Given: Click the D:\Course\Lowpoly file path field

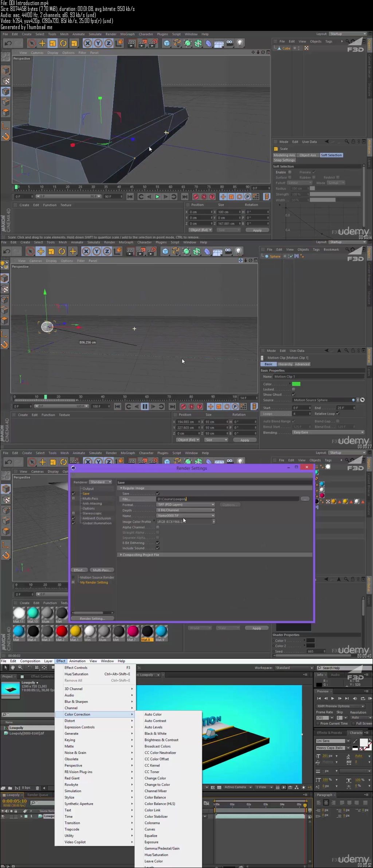Looking at the screenshot, I should (228, 499).
